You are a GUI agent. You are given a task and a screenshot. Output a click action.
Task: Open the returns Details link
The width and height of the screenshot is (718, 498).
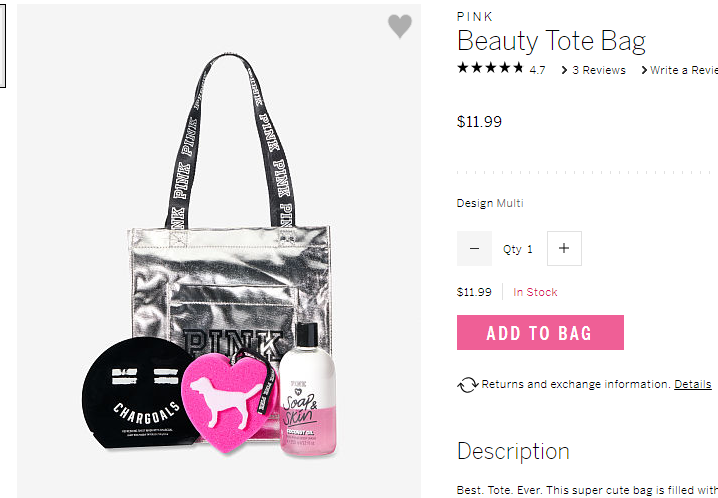tap(692, 384)
